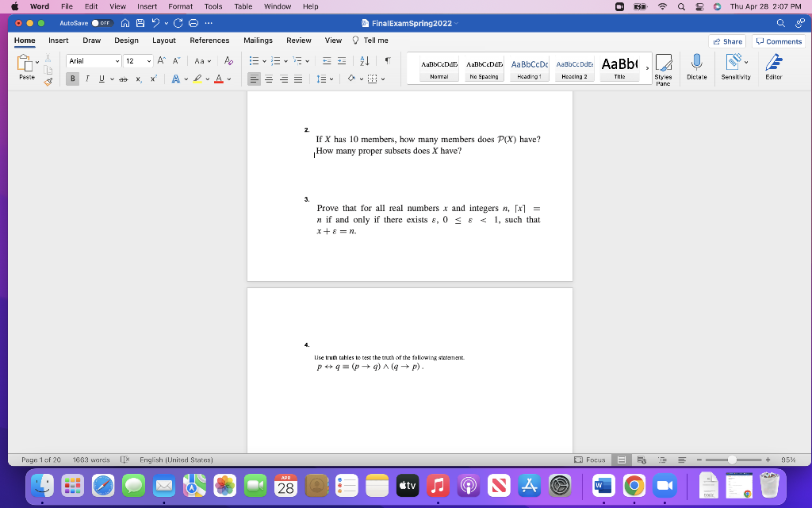Click the Share button
This screenshot has height=508, width=812.
pyautogui.click(x=726, y=40)
